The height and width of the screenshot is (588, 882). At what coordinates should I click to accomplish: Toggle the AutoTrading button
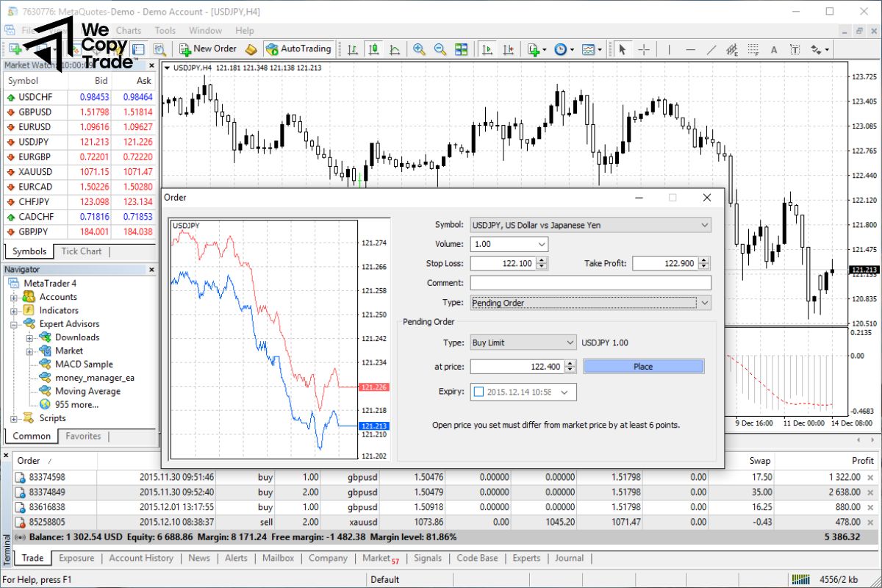(298, 49)
